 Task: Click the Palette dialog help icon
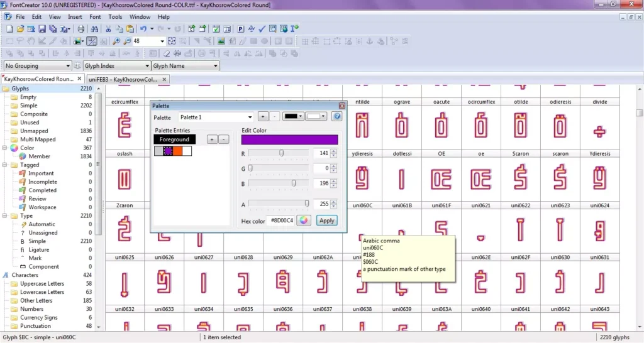coord(337,116)
